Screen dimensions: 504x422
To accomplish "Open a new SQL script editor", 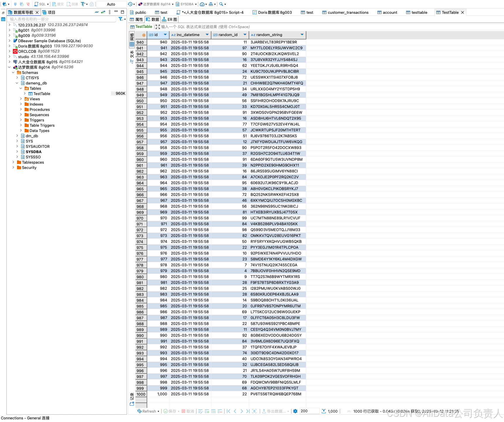I will [40, 4].
